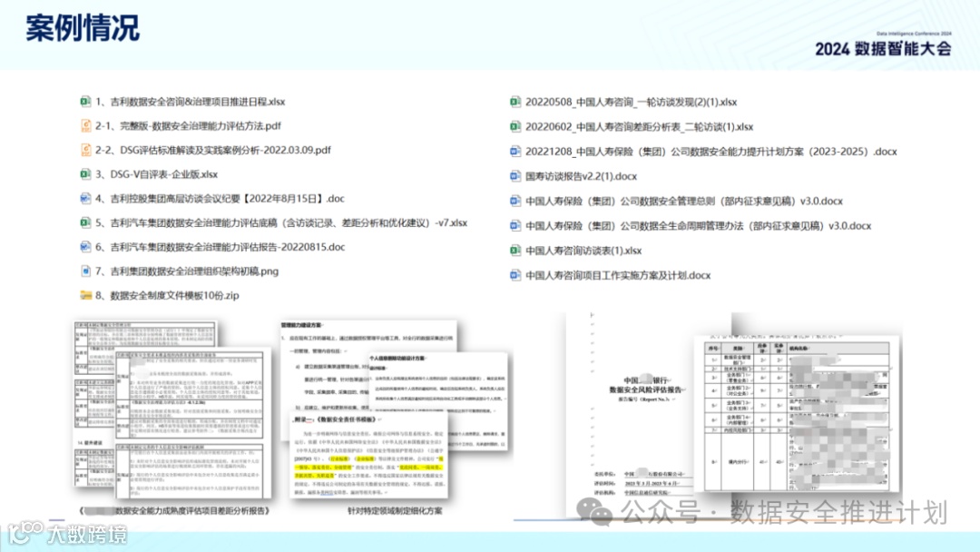Click the WeChat logo in the 公众号 watermark
The width and height of the screenshot is (980, 552).
593,512
